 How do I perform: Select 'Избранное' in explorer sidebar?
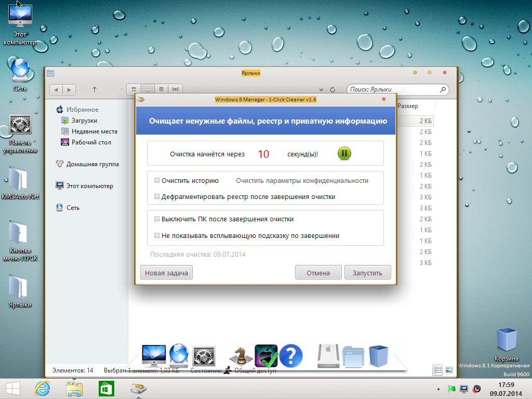tap(77, 109)
